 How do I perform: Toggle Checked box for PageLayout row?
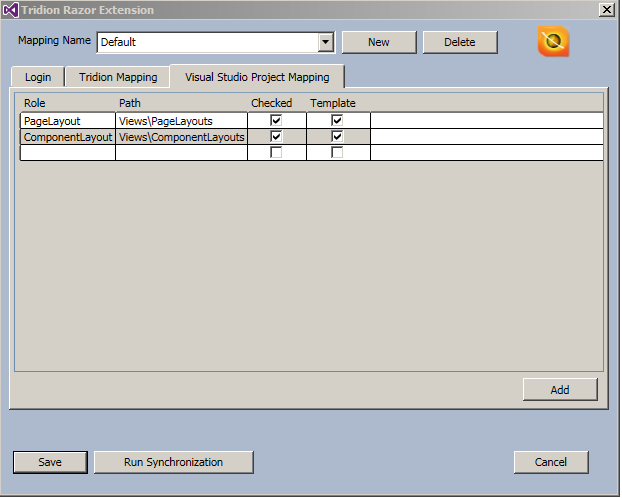(x=276, y=120)
